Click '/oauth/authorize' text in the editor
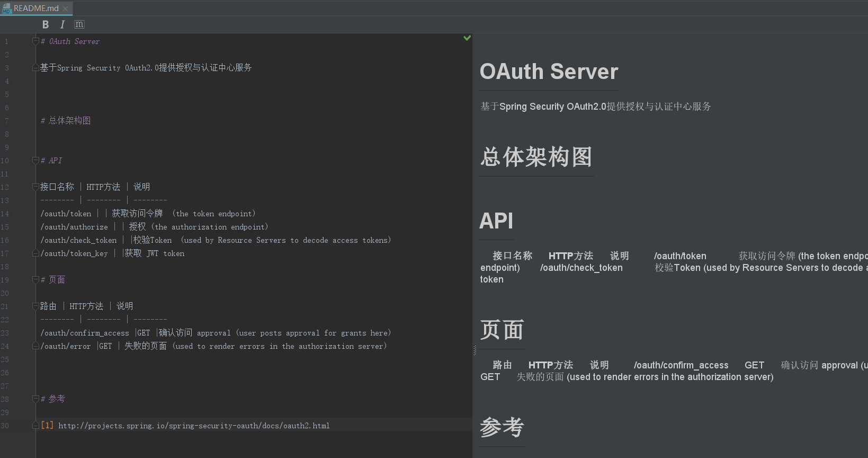Viewport: 868px width, 458px height. [x=74, y=227]
